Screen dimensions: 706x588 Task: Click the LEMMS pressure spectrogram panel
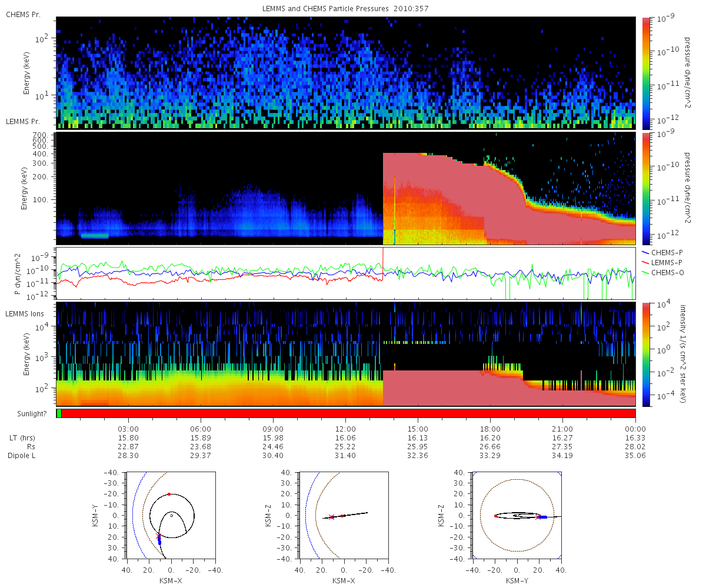[345, 188]
